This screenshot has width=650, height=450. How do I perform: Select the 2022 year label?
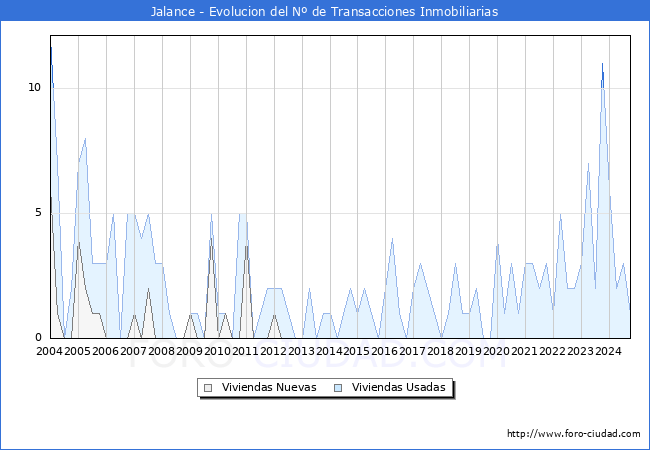[x=552, y=352]
